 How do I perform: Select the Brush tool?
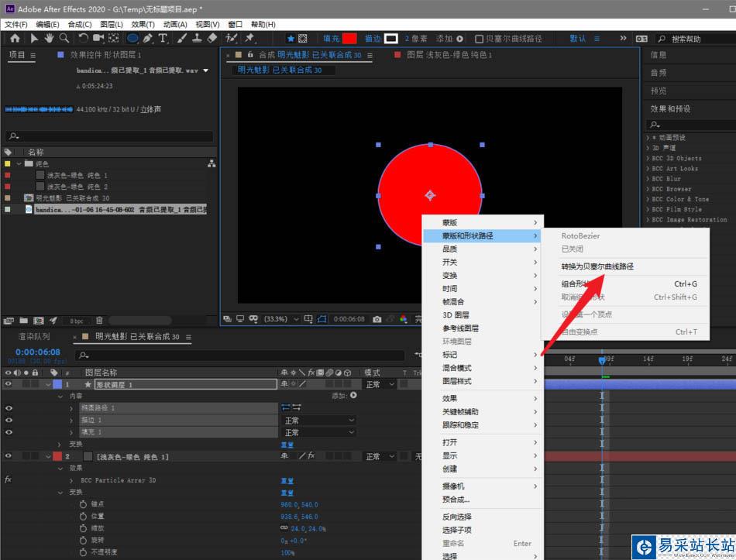[182, 39]
